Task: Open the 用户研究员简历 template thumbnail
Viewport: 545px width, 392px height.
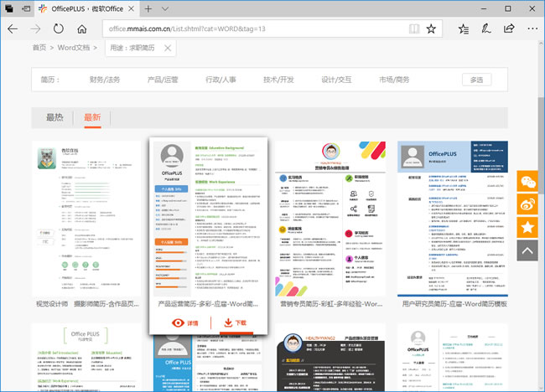Action: point(453,219)
